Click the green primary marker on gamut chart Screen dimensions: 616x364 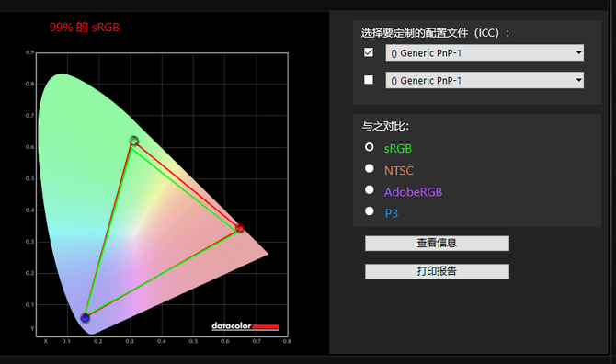pyautogui.click(x=134, y=141)
